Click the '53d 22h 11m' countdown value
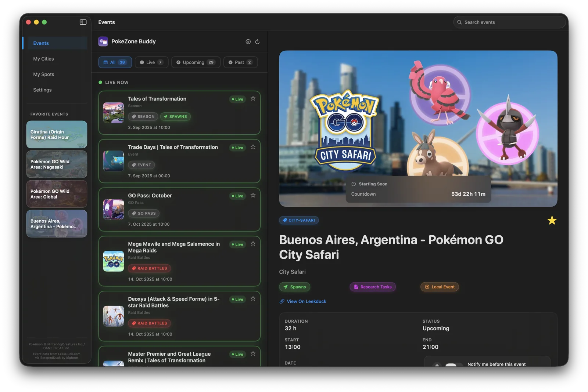 pyautogui.click(x=468, y=194)
